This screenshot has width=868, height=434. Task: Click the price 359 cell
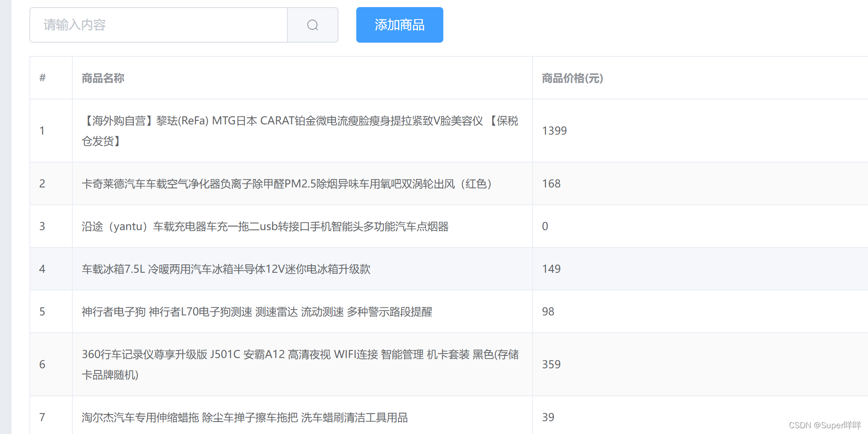pyautogui.click(x=551, y=364)
